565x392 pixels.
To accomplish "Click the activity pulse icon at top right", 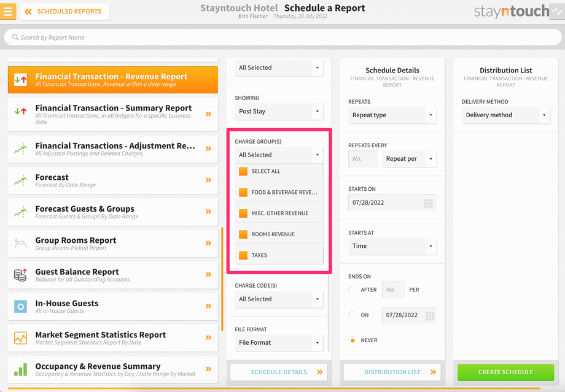I will coord(557,12).
